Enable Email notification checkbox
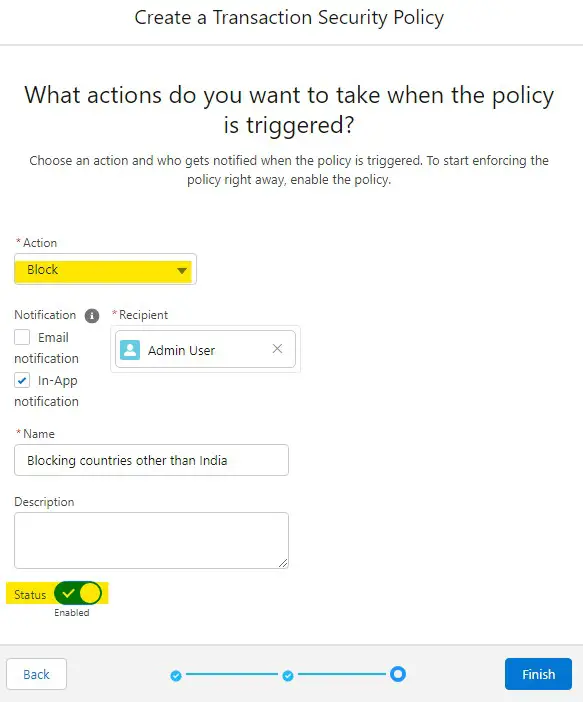This screenshot has width=583, height=702. click(x=22, y=337)
